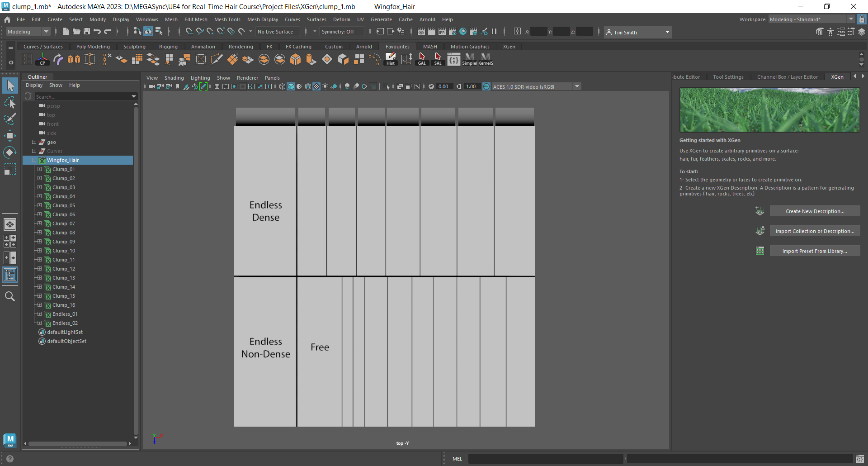Click the CP shelf icon
868x466 pixels.
(42, 59)
